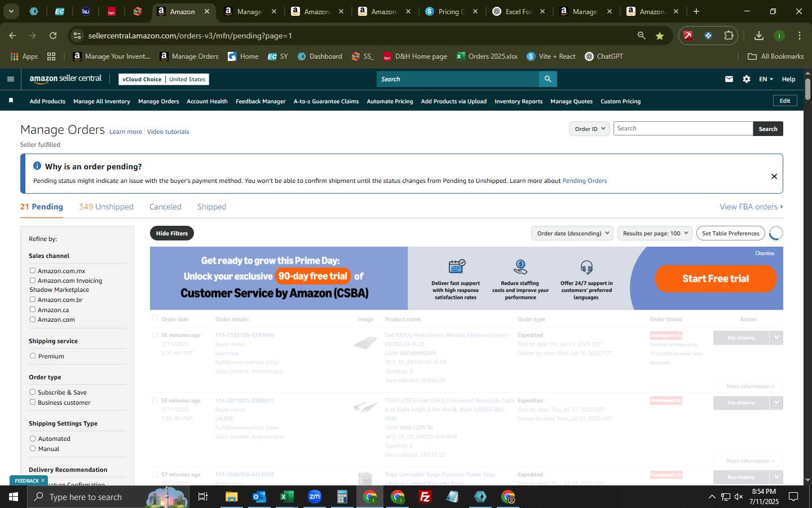This screenshot has height=508, width=812.
Task: Open the ChatGPT bookmark
Action: [604, 56]
